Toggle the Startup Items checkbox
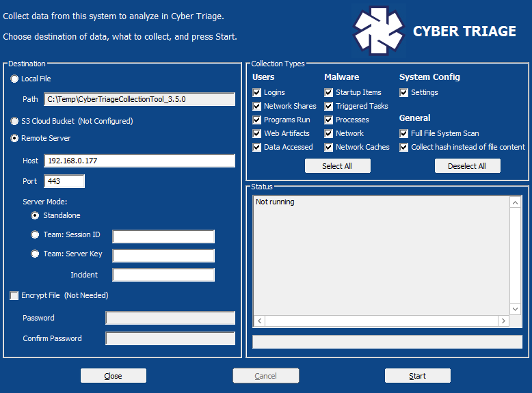 point(329,93)
